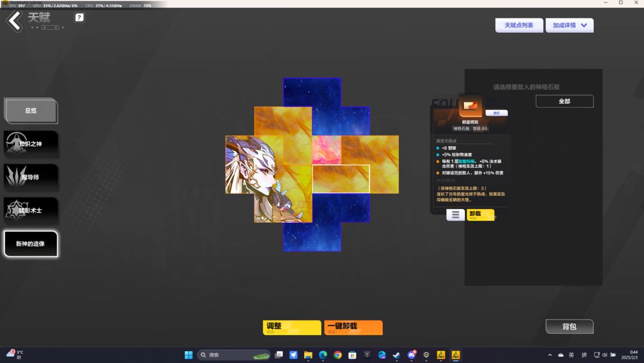Select the highlighted golden slate tile
Image resolution: width=644 pixels, height=363 pixels.
(x=341, y=179)
